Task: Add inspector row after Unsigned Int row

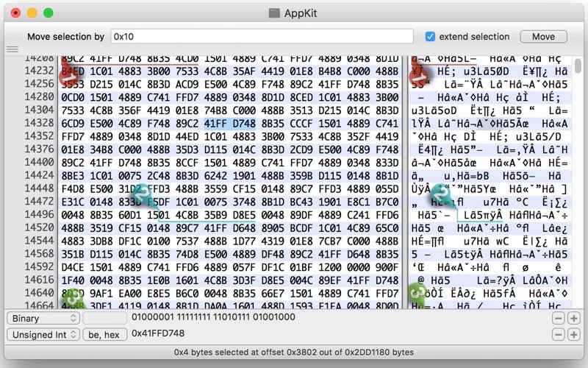Action: tap(573, 335)
